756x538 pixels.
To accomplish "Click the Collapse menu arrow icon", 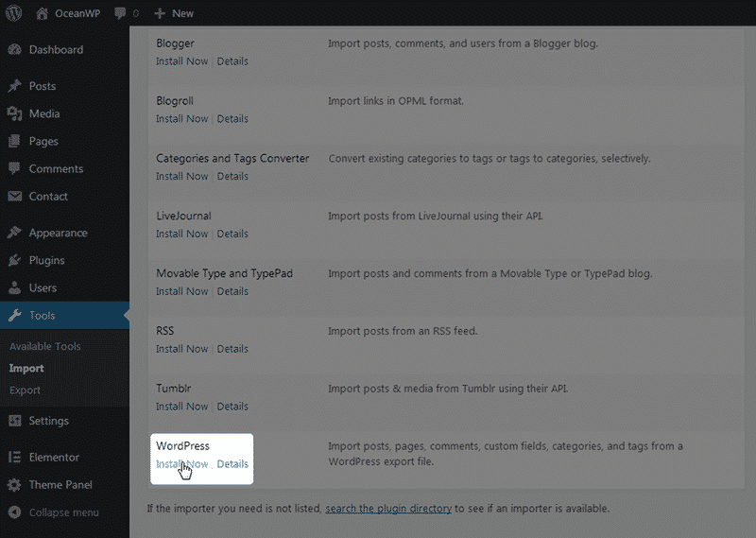I will tap(14, 512).
